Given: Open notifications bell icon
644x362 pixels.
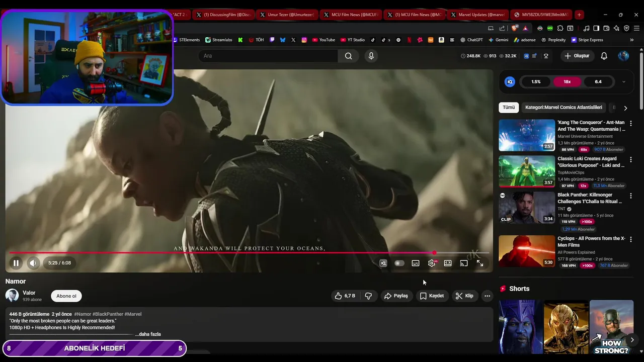Looking at the screenshot, I should pos(604,56).
